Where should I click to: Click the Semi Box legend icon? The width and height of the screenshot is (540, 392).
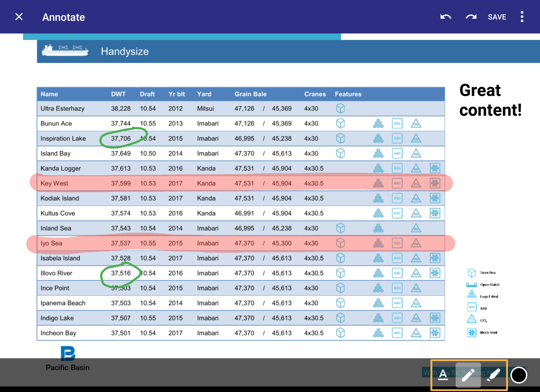(x=471, y=273)
